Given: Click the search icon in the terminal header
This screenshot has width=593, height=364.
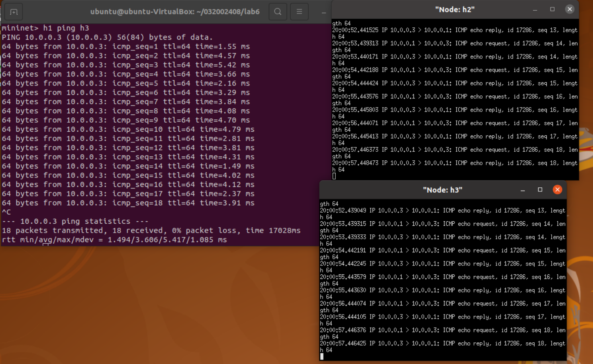Looking at the screenshot, I should click(x=278, y=12).
